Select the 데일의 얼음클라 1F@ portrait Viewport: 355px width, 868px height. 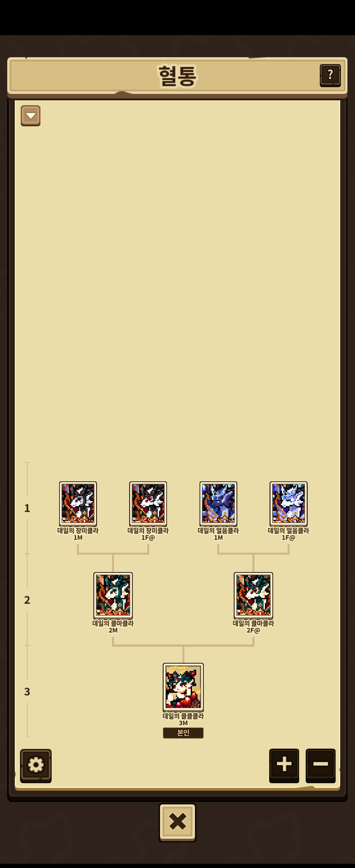(288, 503)
